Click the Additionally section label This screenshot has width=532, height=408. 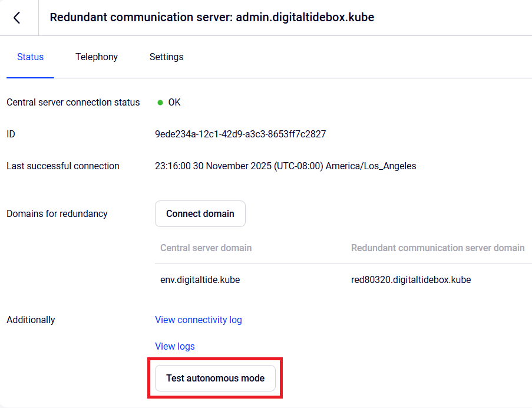point(31,320)
